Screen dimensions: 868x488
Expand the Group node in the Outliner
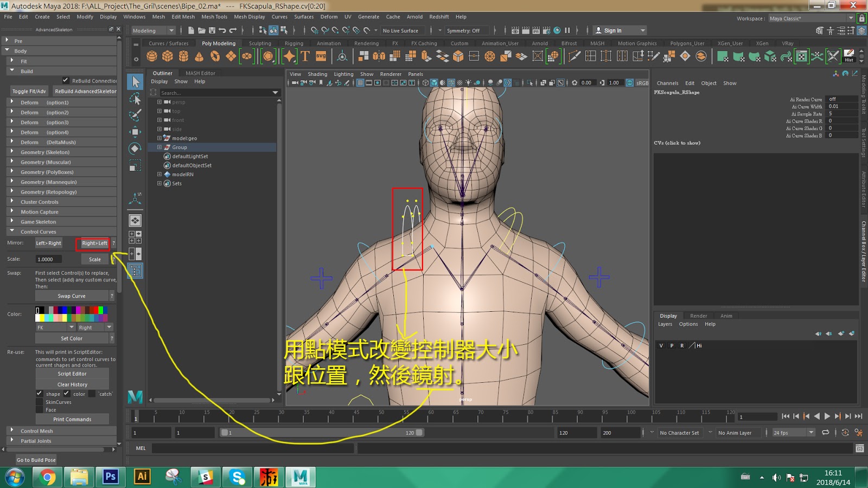(159, 147)
